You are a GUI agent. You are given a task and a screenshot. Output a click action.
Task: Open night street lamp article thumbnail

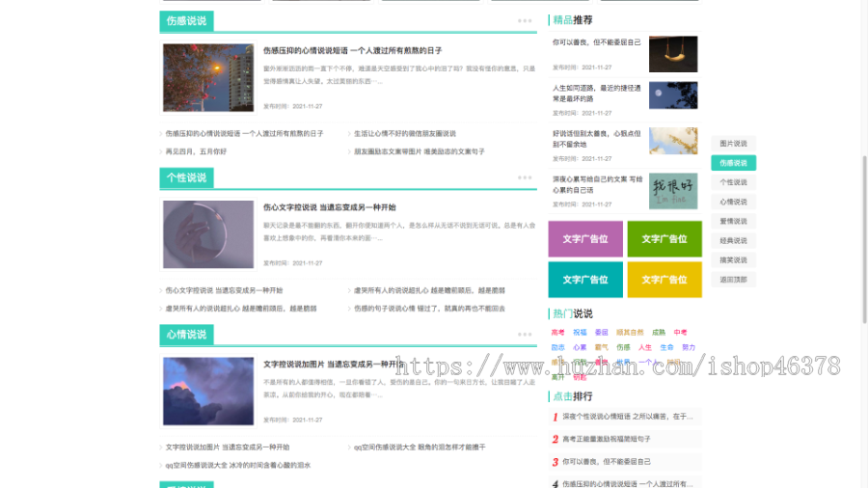208,77
